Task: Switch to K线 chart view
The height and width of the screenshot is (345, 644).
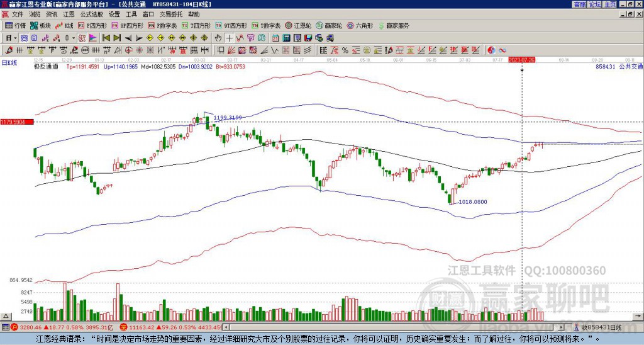Action: (64, 25)
